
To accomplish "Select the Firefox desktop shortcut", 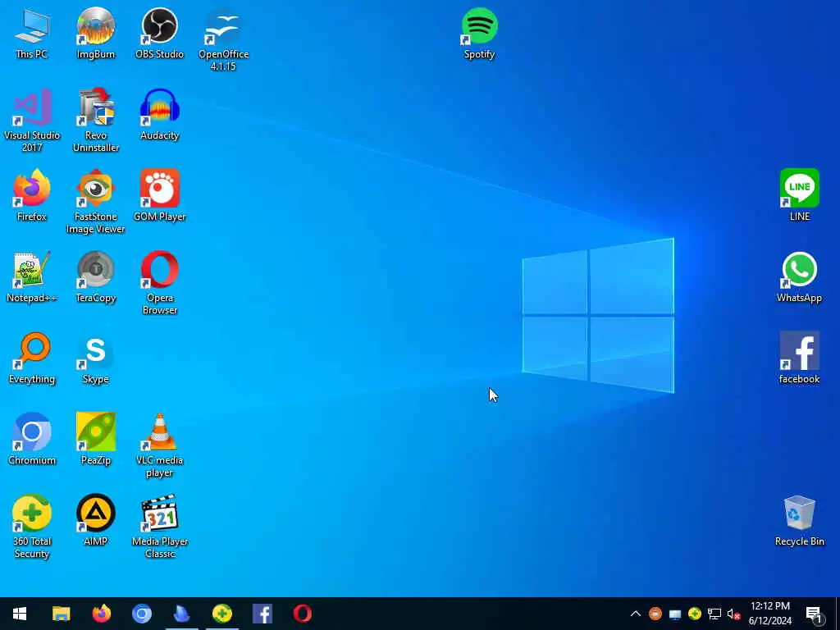I will 32,195.
